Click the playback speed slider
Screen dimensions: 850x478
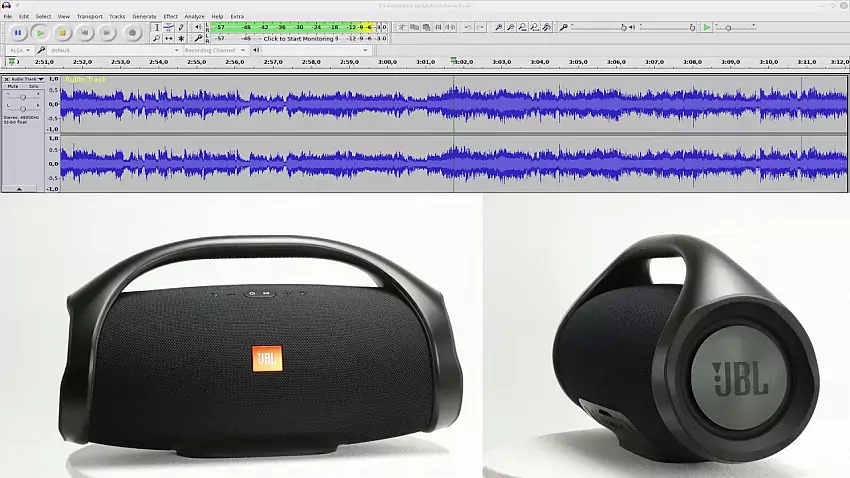(735, 27)
